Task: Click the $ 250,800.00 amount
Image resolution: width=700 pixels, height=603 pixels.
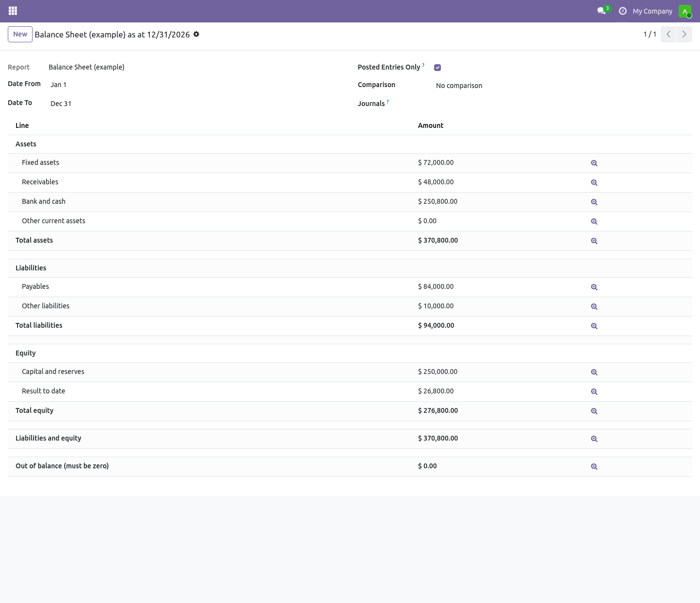Action: coord(438,201)
